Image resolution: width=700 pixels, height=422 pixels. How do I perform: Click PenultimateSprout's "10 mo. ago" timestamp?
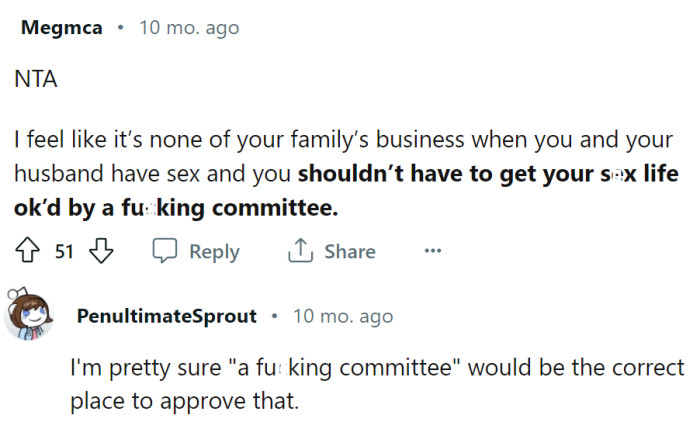click(343, 317)
